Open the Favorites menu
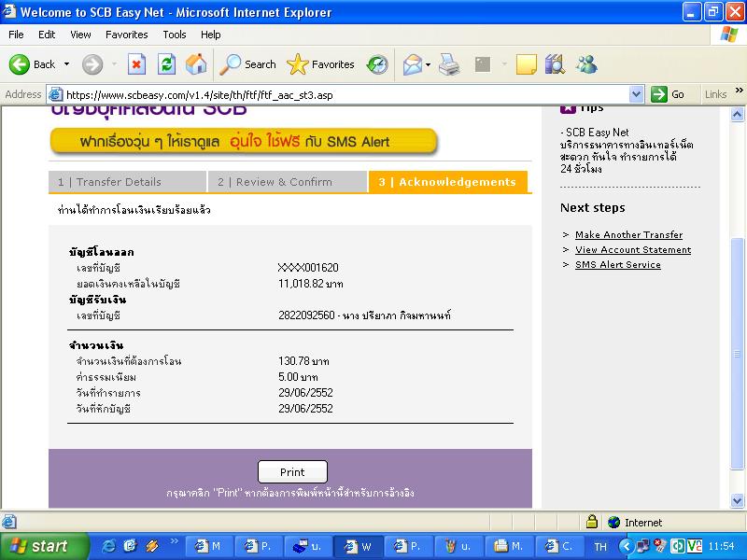Image resolution: width=747 pixels, height=560 pixels. (x=127, y=35)
